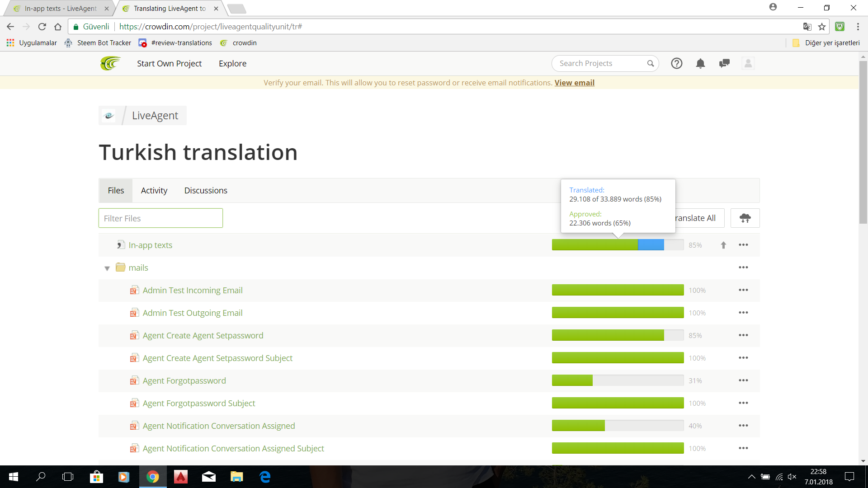Click the green browser extension icon

click(x=840, y=27)
